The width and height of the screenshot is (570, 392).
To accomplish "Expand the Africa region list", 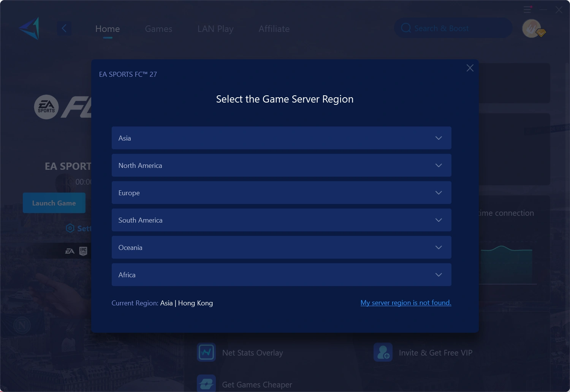I will [x=282, y=275].
